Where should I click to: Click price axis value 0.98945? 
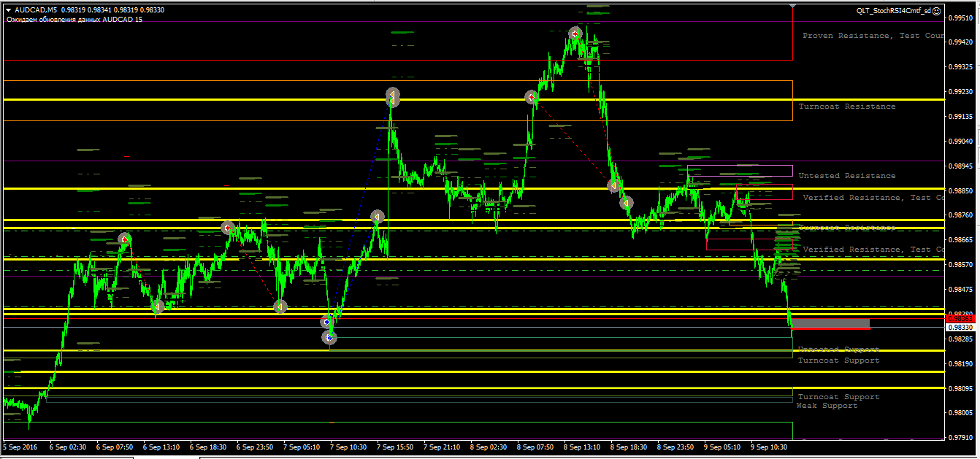[x=961, y=166]
